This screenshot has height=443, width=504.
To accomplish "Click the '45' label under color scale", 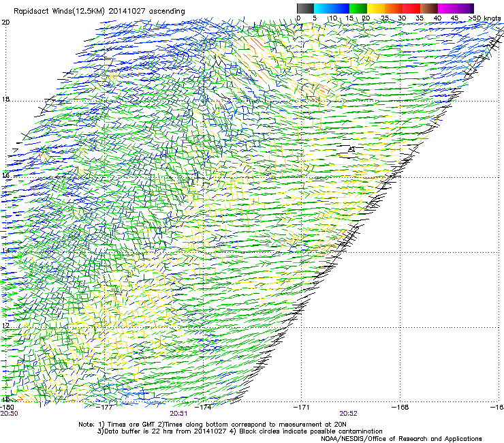I will click(x=454, y=18).
